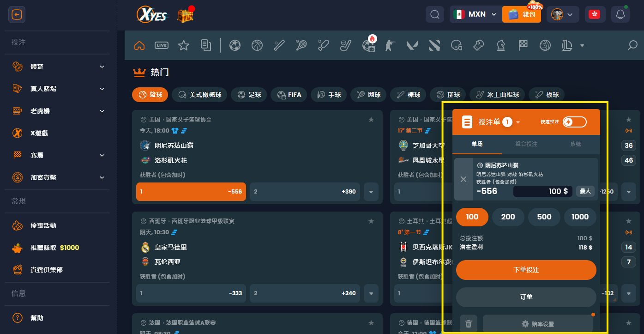Open the 賠率设置 odds settings button

tap(537, 324)
